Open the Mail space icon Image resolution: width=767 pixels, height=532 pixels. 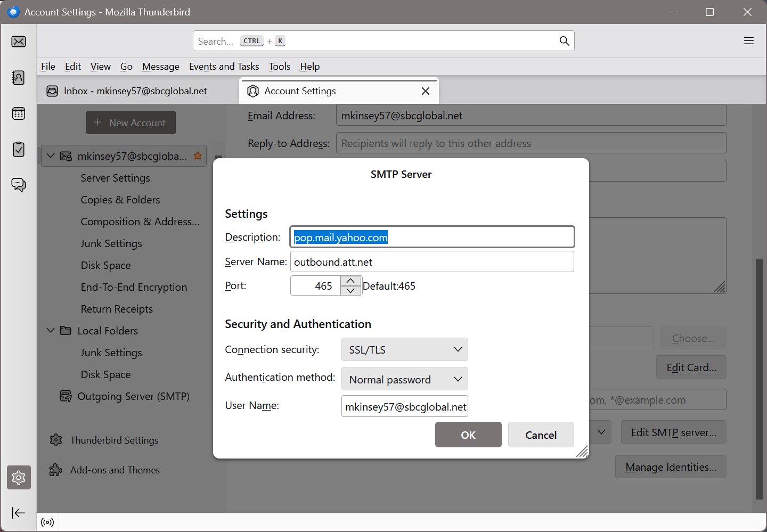(19, 42)
